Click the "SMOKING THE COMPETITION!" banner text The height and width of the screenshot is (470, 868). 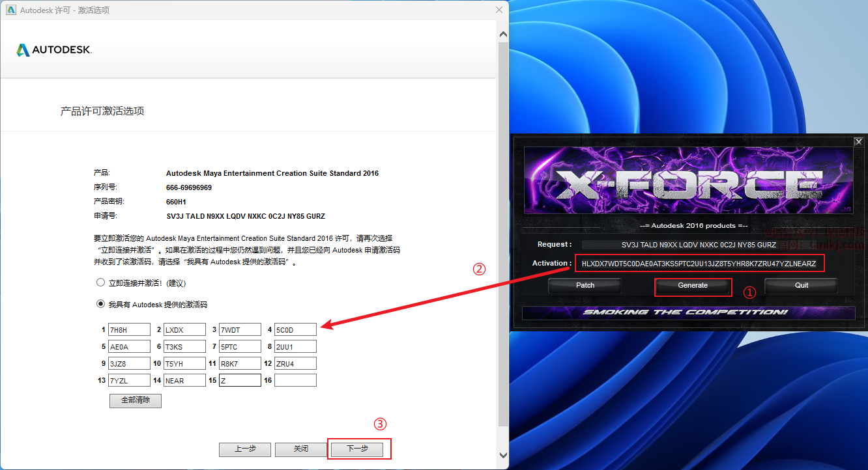pyautogui.click(x=686, y=312)
